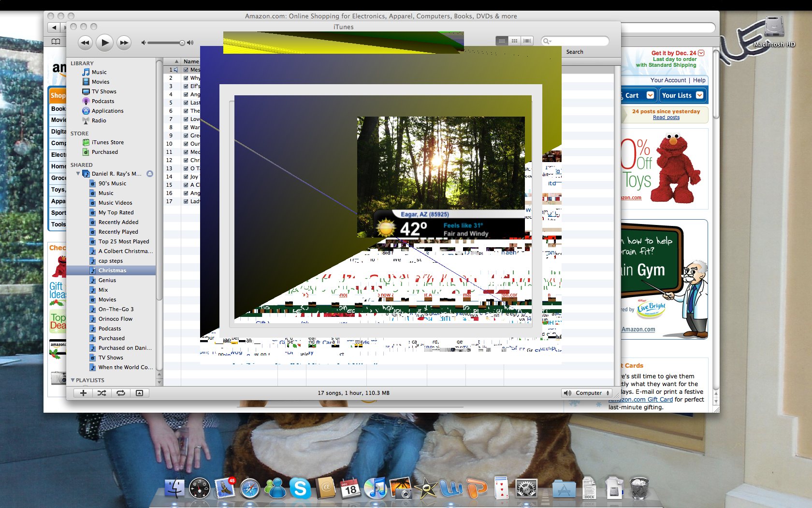Open System Preferences from the Dock

(526, 489)
